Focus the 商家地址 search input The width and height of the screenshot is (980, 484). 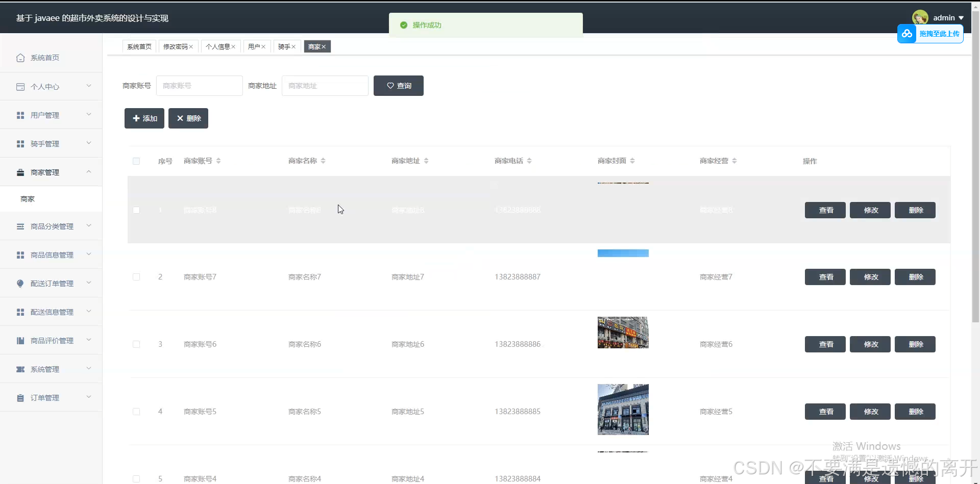coord(325,86)
